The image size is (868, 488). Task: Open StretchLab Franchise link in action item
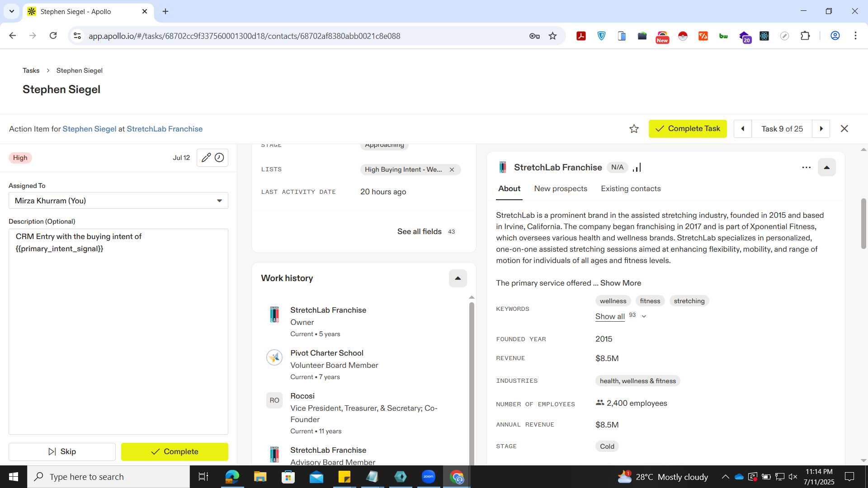click(x=165, y=129)
